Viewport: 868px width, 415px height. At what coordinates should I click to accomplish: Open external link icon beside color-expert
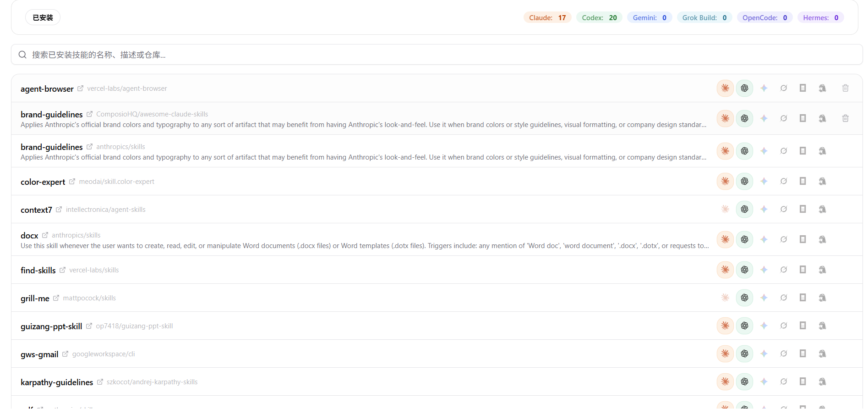(x=72, y=182)
